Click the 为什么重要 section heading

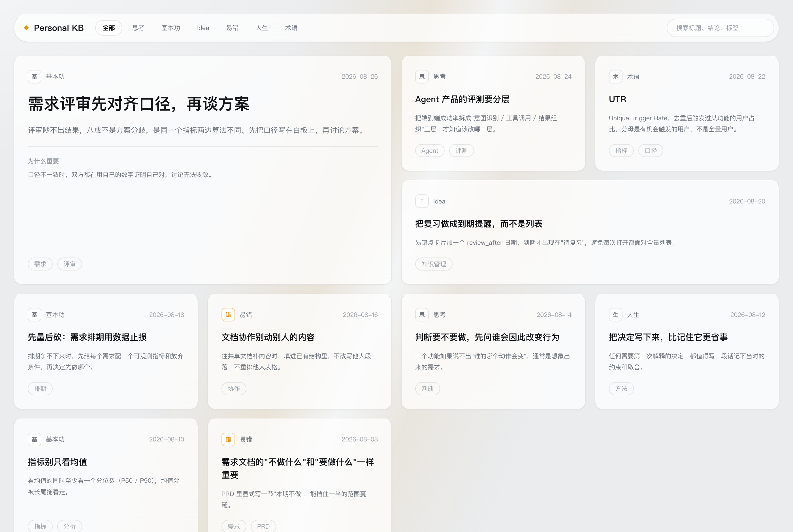[x=43, y=161]
